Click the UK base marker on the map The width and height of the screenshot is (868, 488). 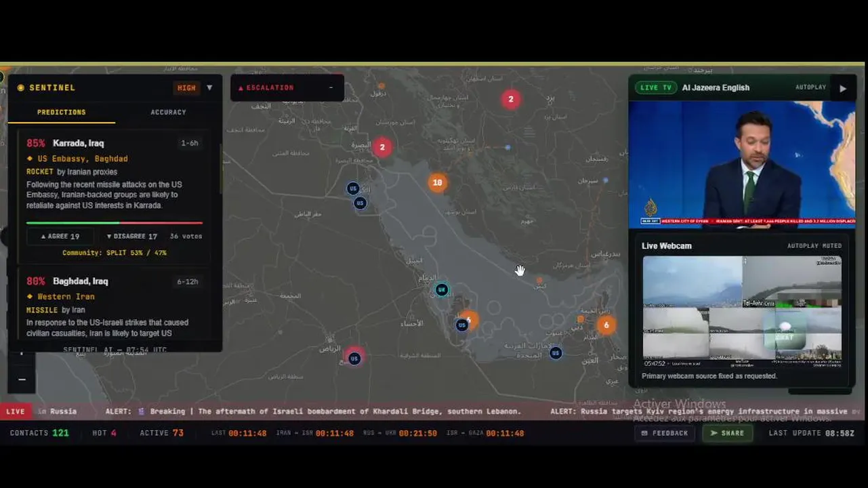click(x=442, y=290)
